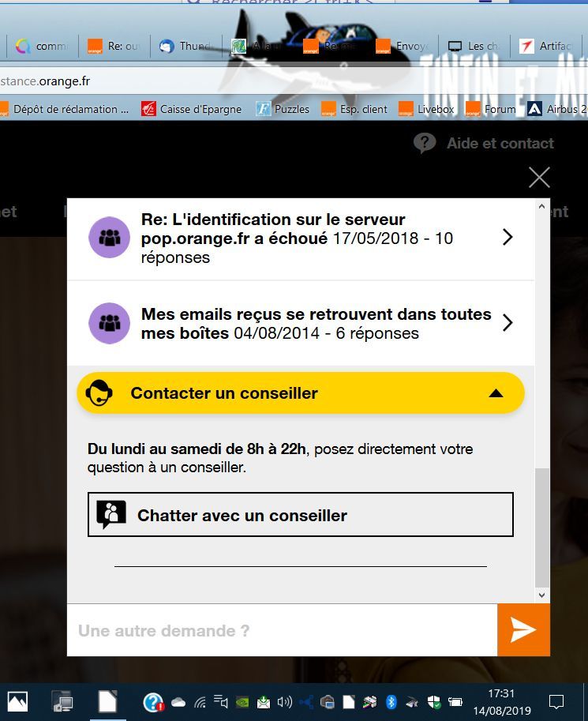Click the blue share nodes tray icon
The width and height of the screenshot is (588, 721).
[x=306, y=702]
